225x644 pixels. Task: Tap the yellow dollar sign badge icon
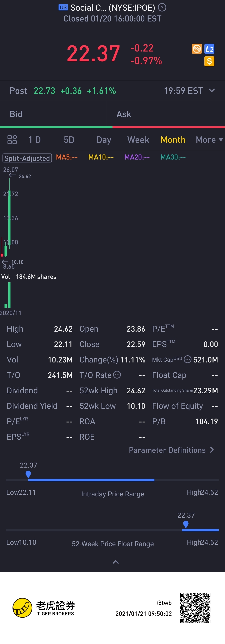209,61
